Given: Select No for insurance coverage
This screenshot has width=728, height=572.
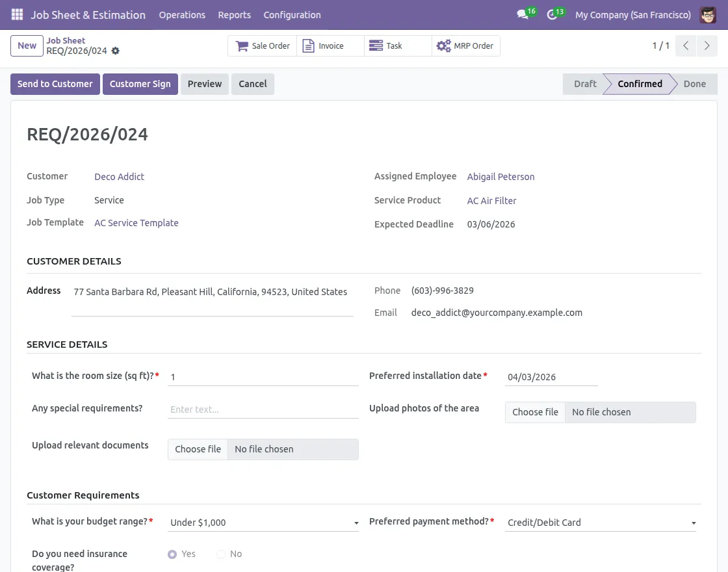Looking at the screenshot, I should 221,554.
